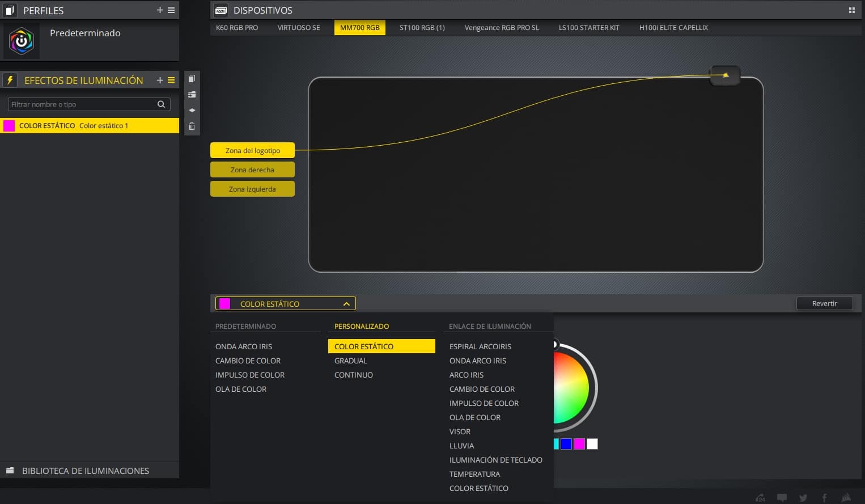This screenshot has width=865, height=504.
Task: Switch to the K60 RGB PRO device tab
Action: click(237, 28)
